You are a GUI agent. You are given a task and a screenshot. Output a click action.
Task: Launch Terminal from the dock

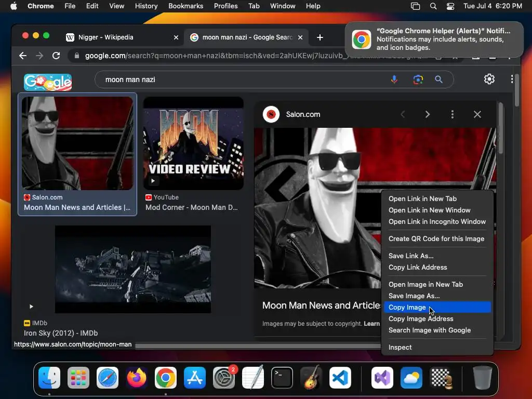(x=282, y=378)
